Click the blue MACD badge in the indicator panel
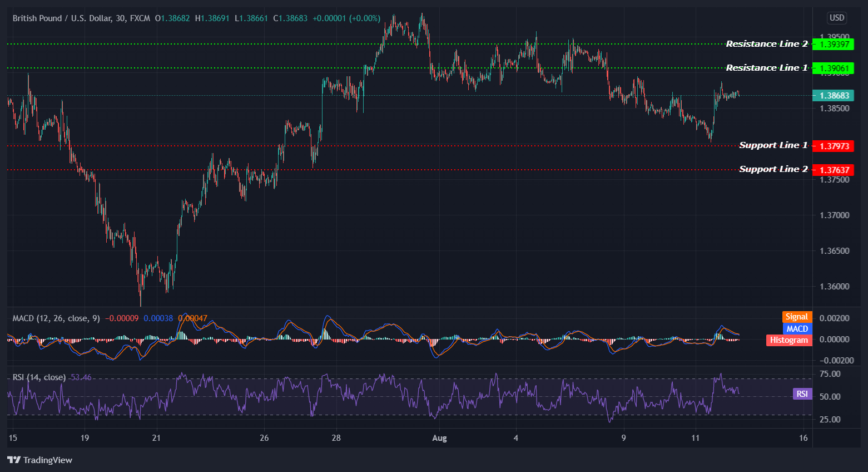This screenshot has width=868, height=472. pyautogui.click(x=796, y=328)
